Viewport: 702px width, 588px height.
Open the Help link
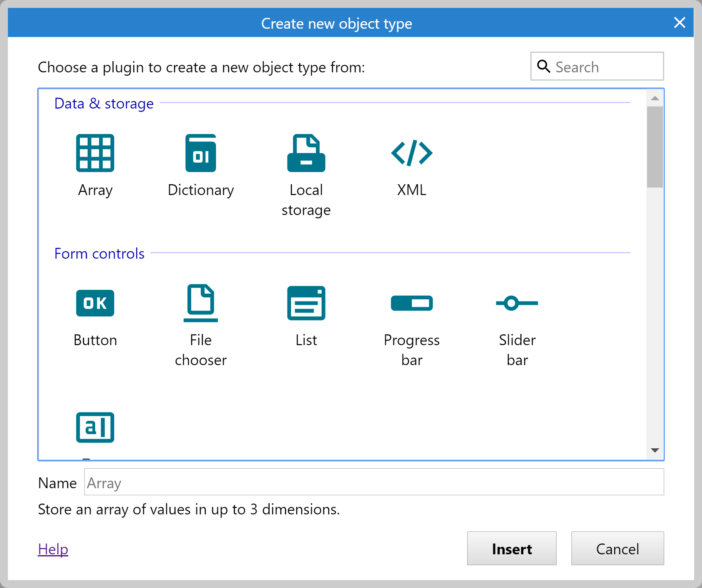click(x=53, y=549)
